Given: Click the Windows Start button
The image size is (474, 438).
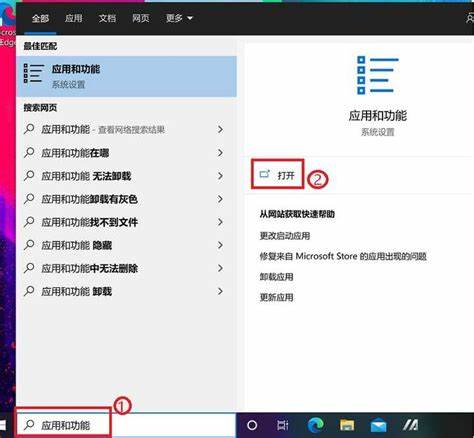Looking at the screenshot, I should [3, 425].
